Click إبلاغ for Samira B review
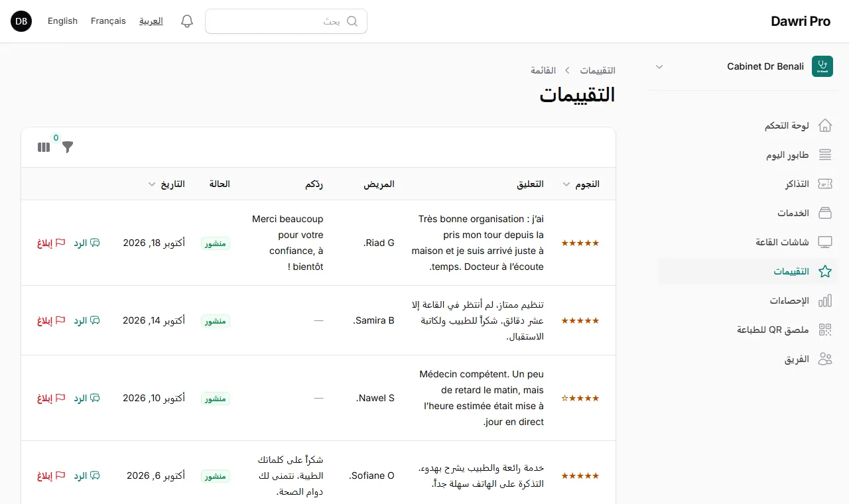Screen dimensions: 849x504 (x=51, y=320)
